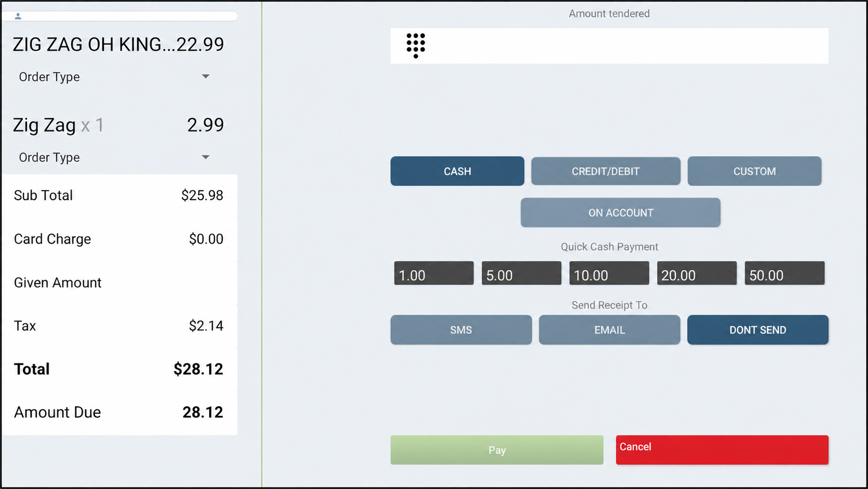Click the numeric keypad icon
The width and height of the screenshot is (868, 489).
416,46
